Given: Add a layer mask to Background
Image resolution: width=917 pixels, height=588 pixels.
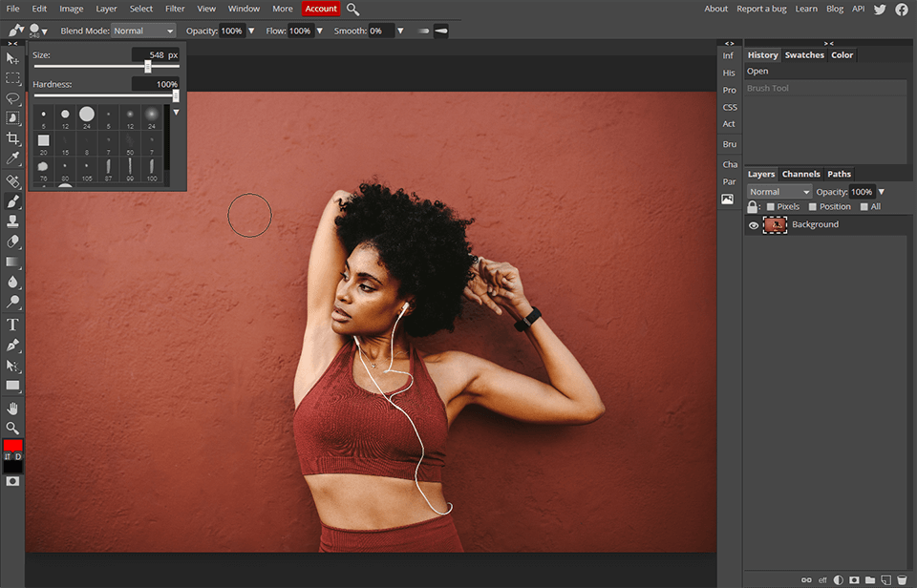Looking at the screenshot, I should click(853, 578).
